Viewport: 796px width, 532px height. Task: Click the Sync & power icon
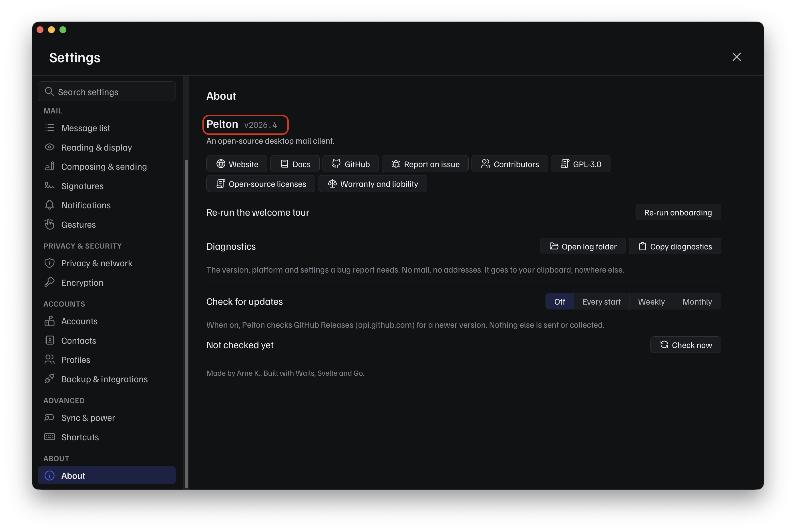tap(49, 418)
